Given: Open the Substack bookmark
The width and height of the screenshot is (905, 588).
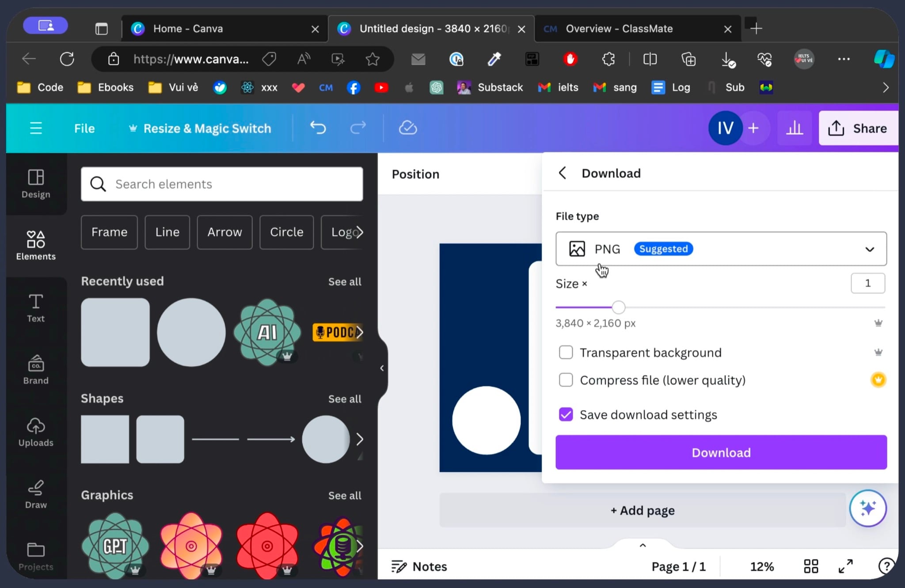Looking at the screenshot, I should pos(490,87).
